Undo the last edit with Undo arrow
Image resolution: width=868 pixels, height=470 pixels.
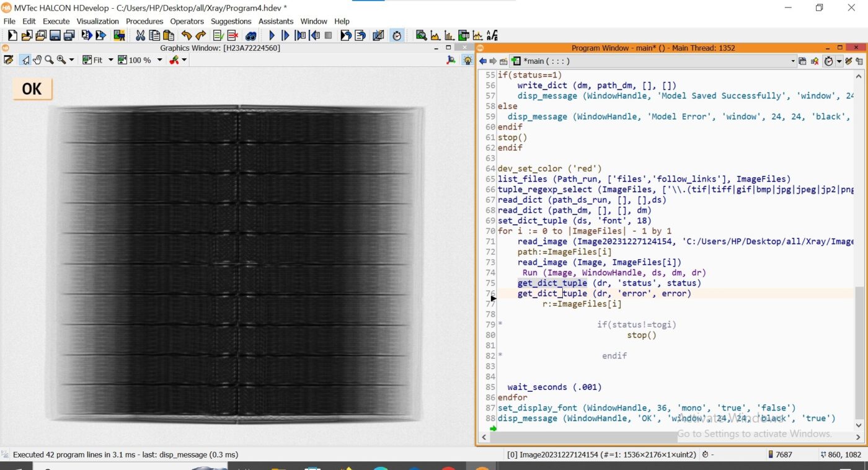tap(186, 35)
